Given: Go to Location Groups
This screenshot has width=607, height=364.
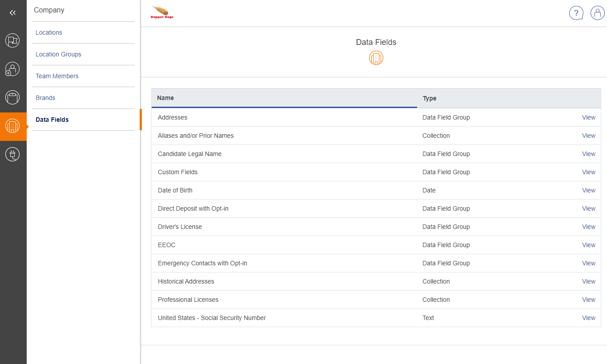Looking at the screenshot, I should point(58,54).
